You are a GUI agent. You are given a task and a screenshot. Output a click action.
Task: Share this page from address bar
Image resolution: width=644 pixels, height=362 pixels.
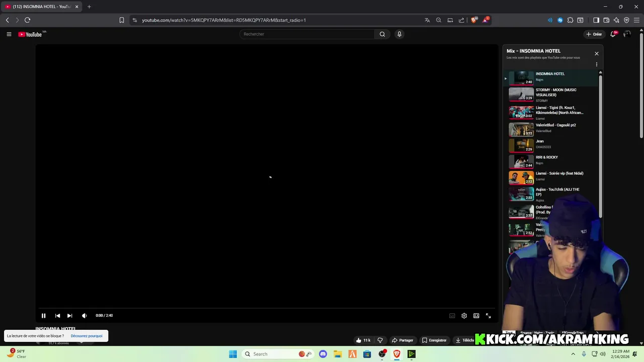tap(461, 20)
